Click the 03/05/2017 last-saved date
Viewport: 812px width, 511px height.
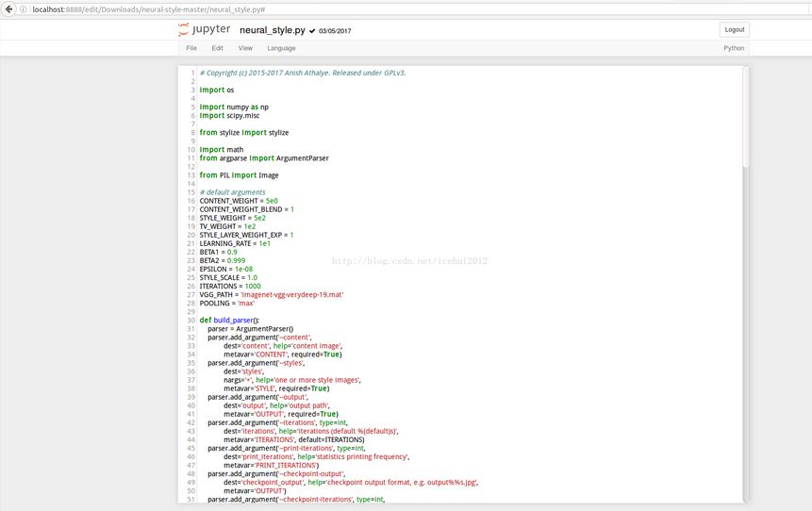tap(335, 31)
